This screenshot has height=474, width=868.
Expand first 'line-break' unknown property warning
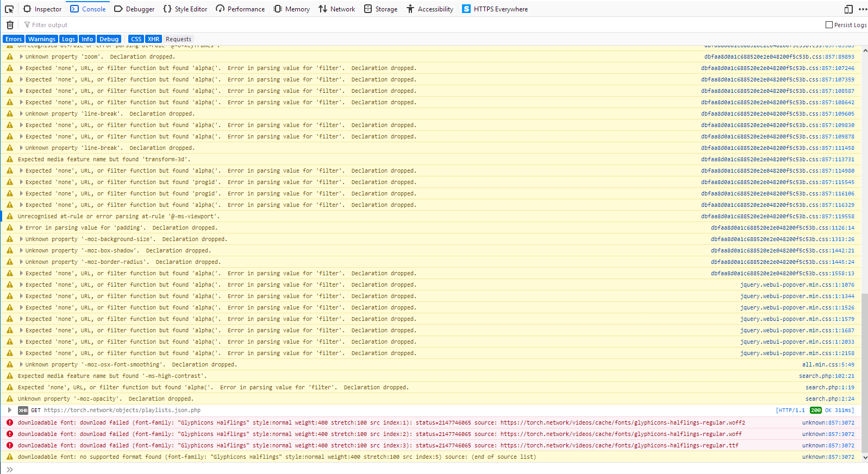pos(21,113)
